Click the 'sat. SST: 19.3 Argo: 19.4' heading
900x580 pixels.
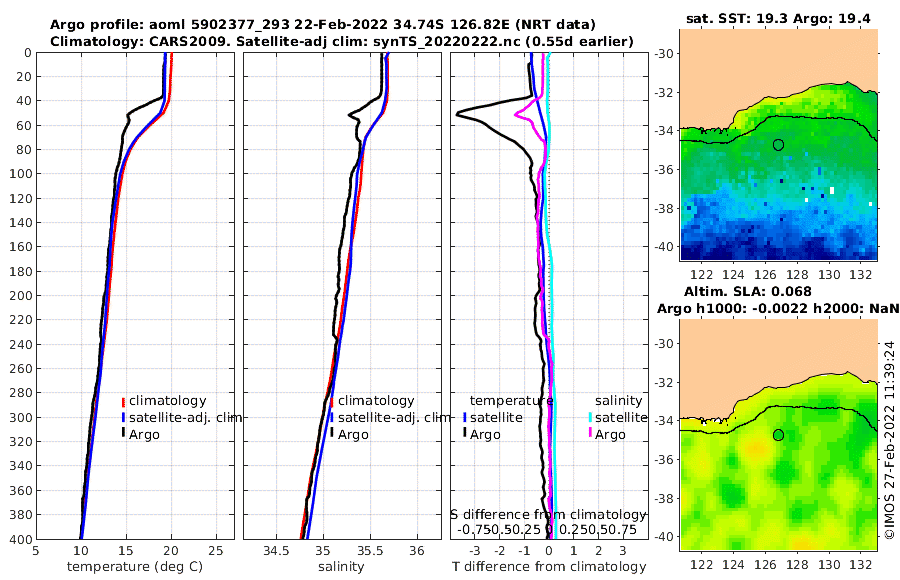[778, 18]
